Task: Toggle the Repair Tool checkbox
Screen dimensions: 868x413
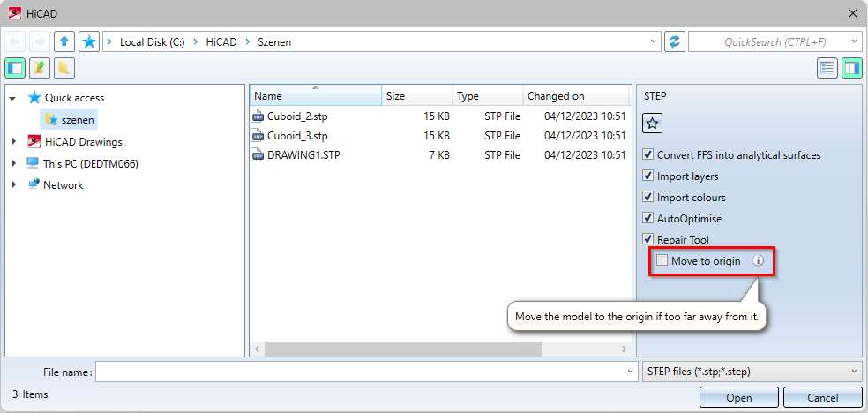Action: (648, 239)
